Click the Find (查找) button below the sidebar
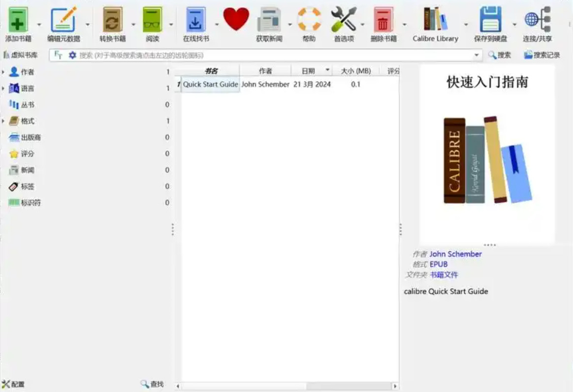This screenshot has width=573, height=392. click(x=152, y=384)
